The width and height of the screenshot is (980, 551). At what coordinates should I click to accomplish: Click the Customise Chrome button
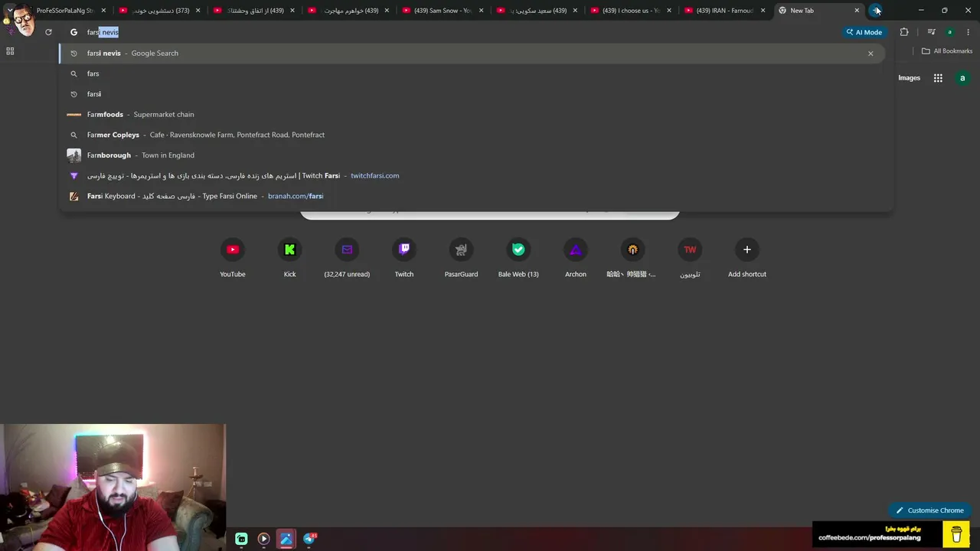click(x=929, y=510)
